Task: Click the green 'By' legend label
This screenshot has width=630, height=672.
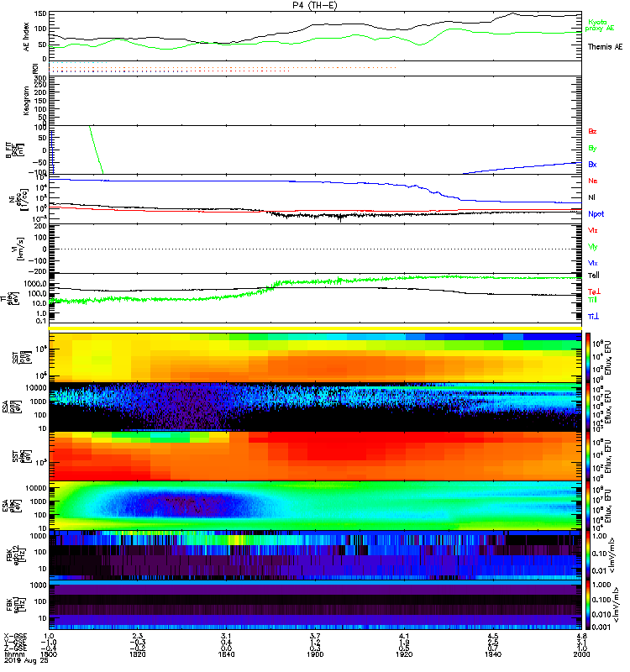Action: pos(592,148)
